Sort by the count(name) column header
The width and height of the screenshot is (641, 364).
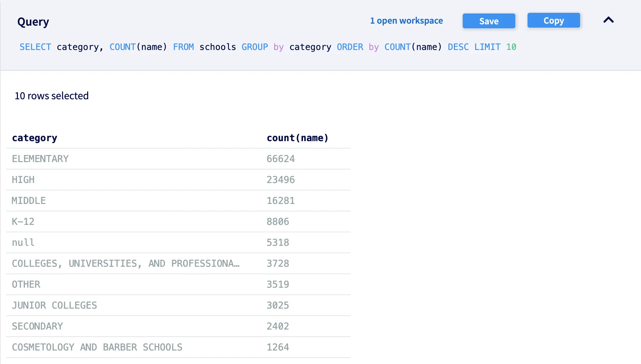click(x=297, y=138)
